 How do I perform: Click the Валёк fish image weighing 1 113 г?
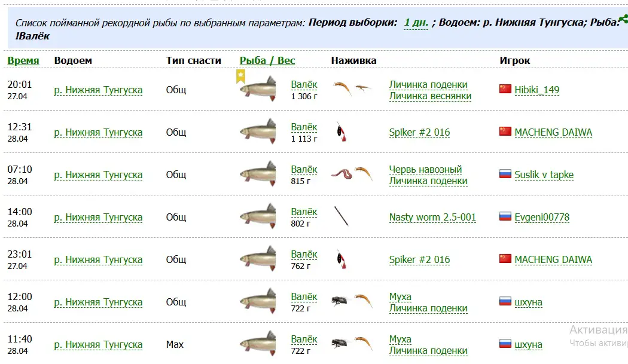[x=258, y=131]
